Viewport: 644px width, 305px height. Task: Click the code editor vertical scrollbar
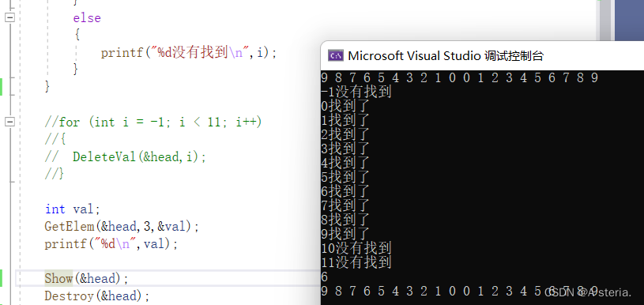pos(604,21)
